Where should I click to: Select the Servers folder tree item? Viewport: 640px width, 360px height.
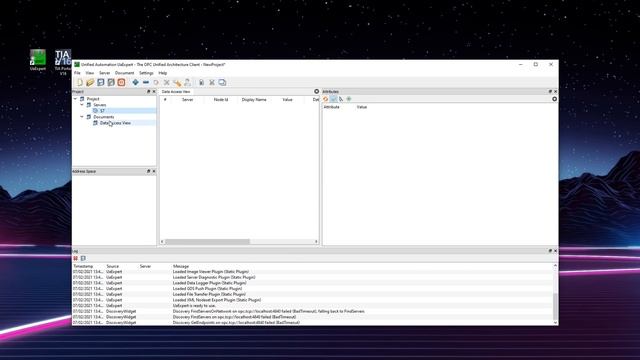click(x=100, y=105)
